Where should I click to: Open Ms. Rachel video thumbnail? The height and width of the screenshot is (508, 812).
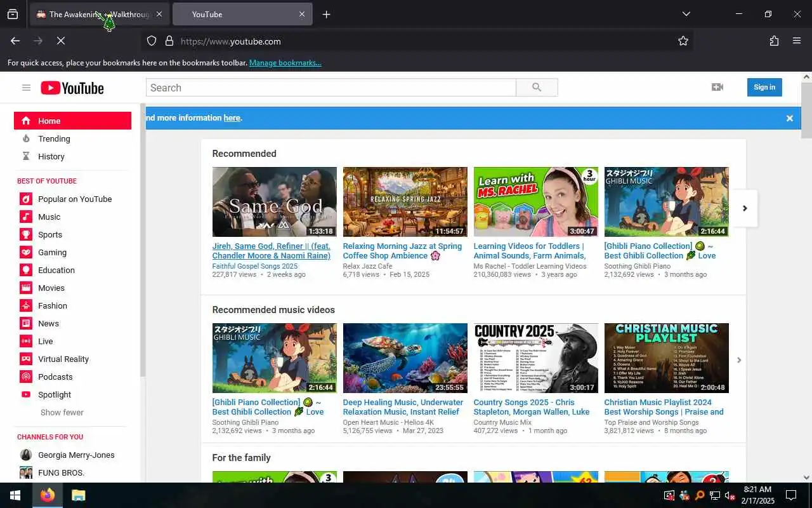[535, 202]
